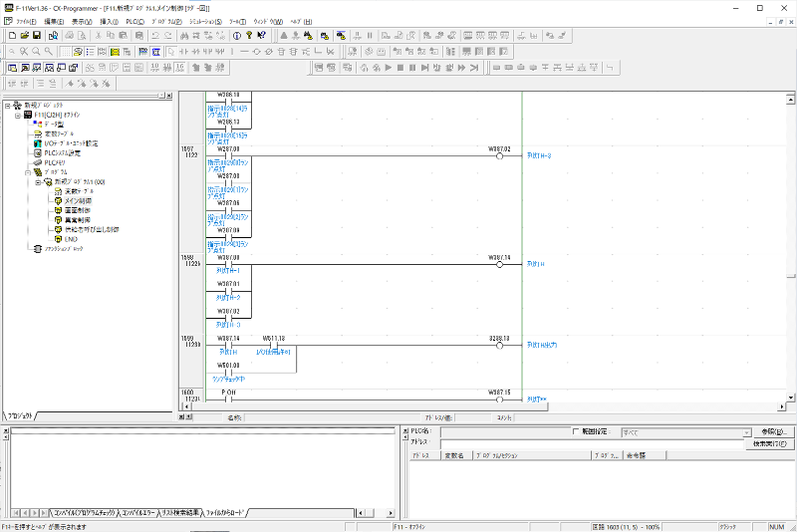This screenshot has height=532, width=797.
Task: Toggle the 範囲内 checkbox in search panel
Action: coord(576,431)
